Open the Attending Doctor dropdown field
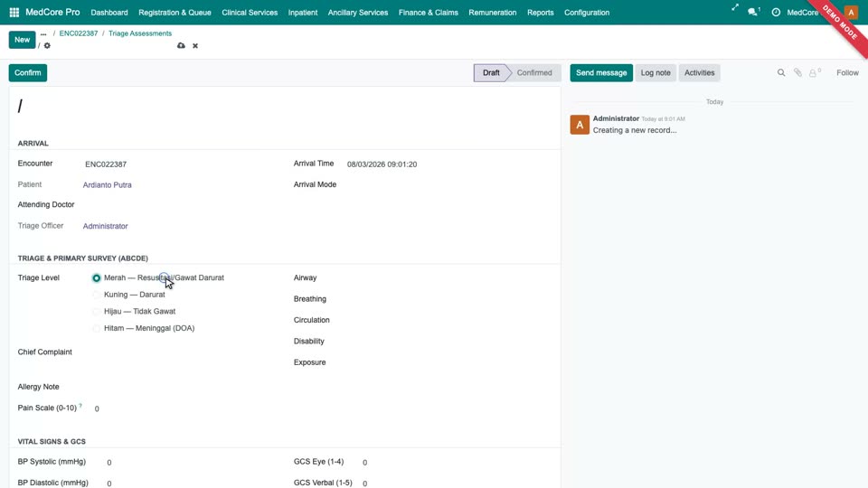 (177, 205)
